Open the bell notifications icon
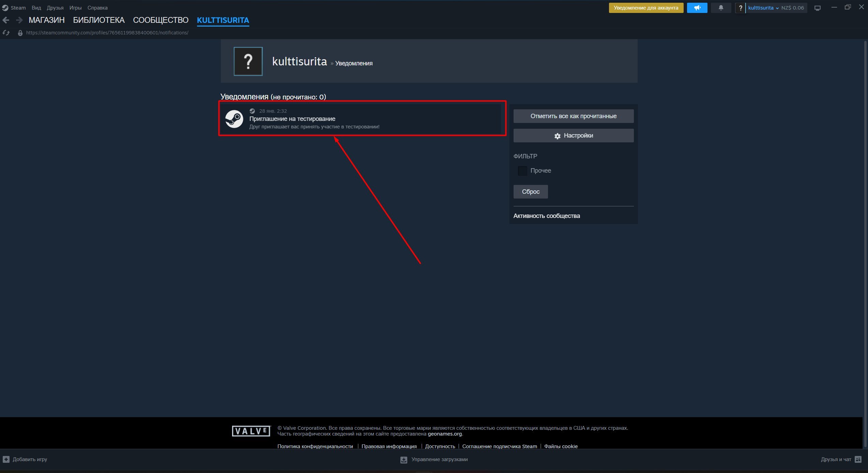This screenshot has width=868, height=473. [x=721, y=8]
